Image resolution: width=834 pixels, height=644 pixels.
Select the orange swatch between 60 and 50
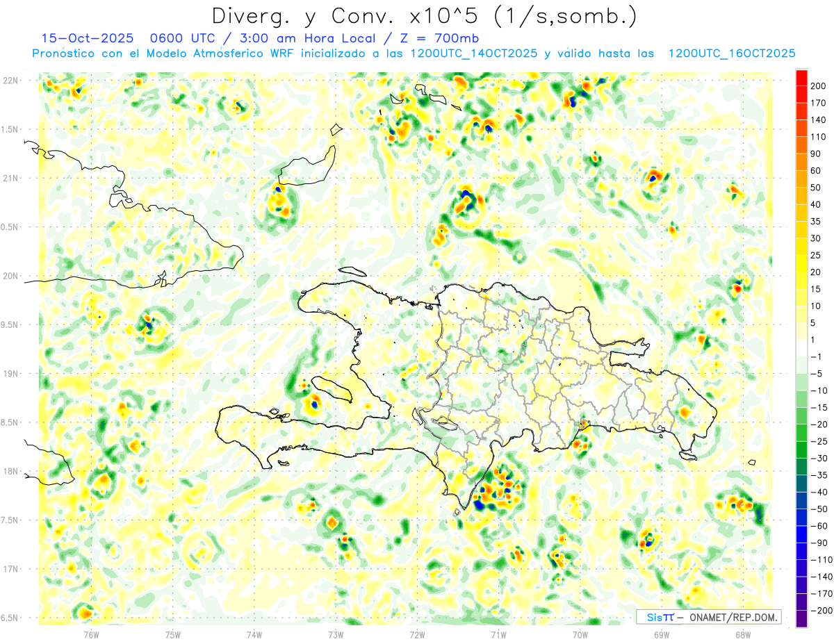coord(801,179)
